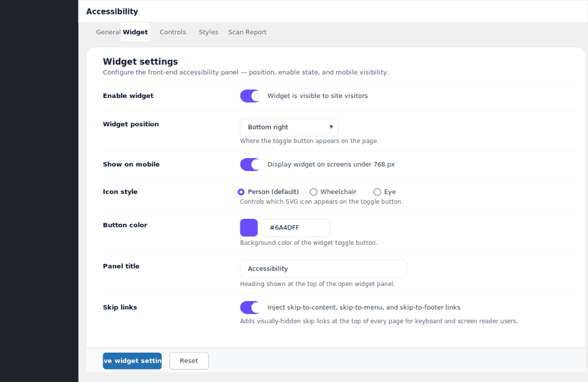Screen dimensions: 588x382
Task: Toggle the Enable widget switch
Action: (x=250, y=96)
